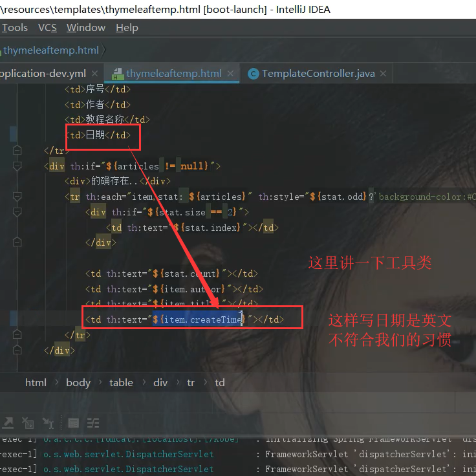Screen dimensions: 476x476
Task: Click the <td>日期</td> code line
Action: click(x=98, y=135)
